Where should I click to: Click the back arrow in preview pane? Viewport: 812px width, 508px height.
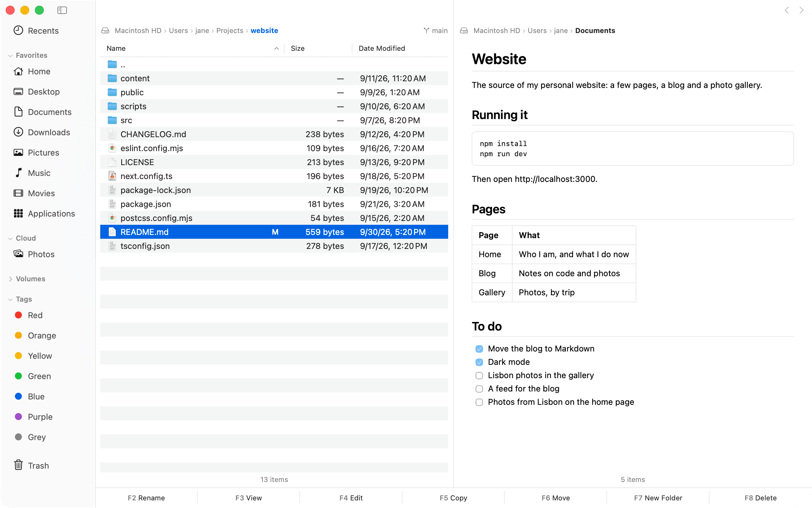(x=787, y=10)
